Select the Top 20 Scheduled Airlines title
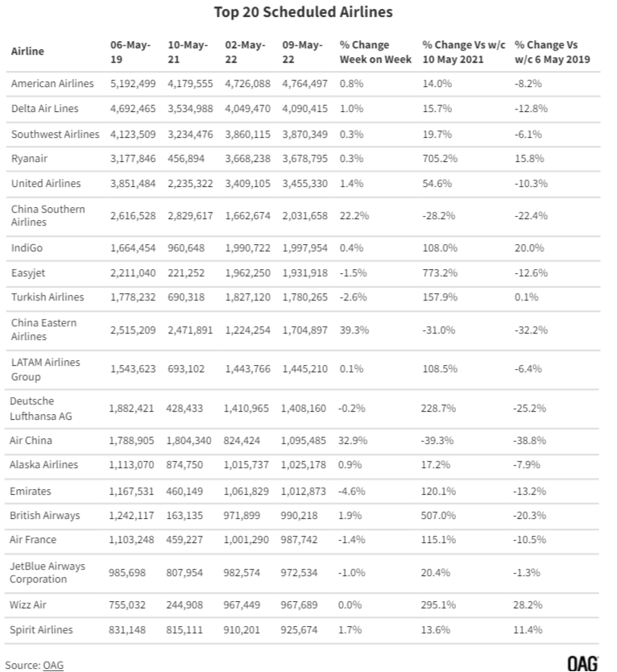Image resolution: width=617 pixels, height=672 pixels. 304,12
